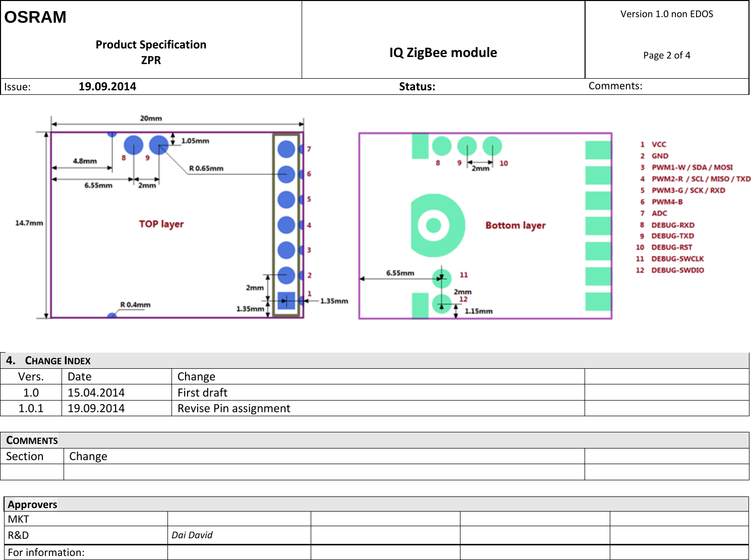Click the 'ZPR' text under Product Specification
The image size is (751, 560).
(151, 60)
